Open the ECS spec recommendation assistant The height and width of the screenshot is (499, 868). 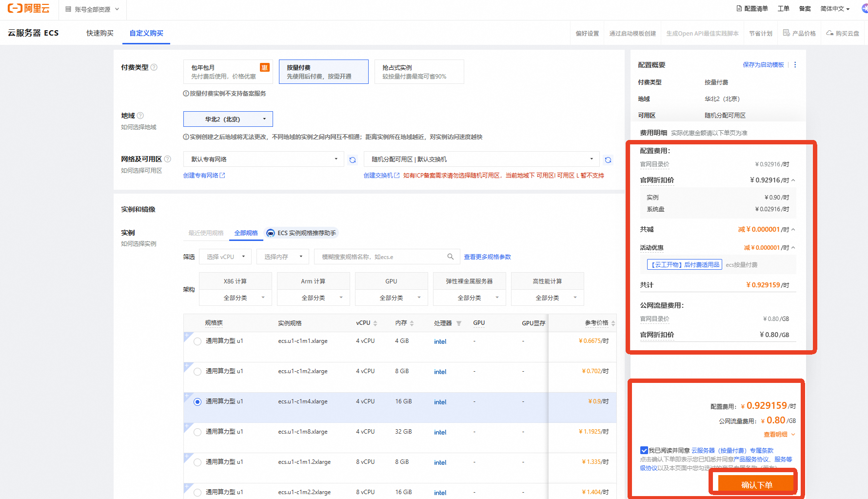coord(301,233)
